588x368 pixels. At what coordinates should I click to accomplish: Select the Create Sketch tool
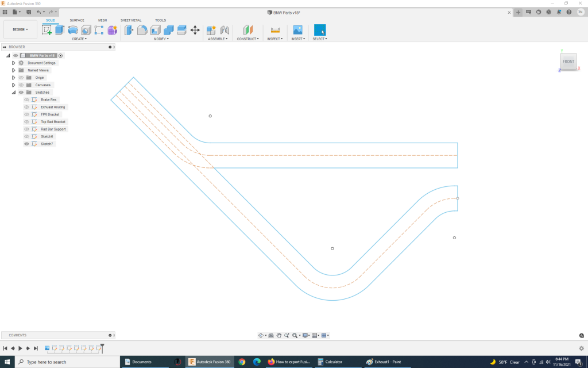[48, 29]
